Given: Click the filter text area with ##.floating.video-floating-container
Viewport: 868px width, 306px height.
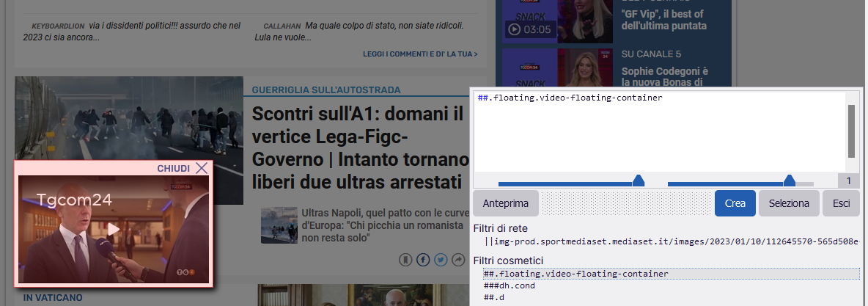Looking at the screenshot, I should coord(659,132).
